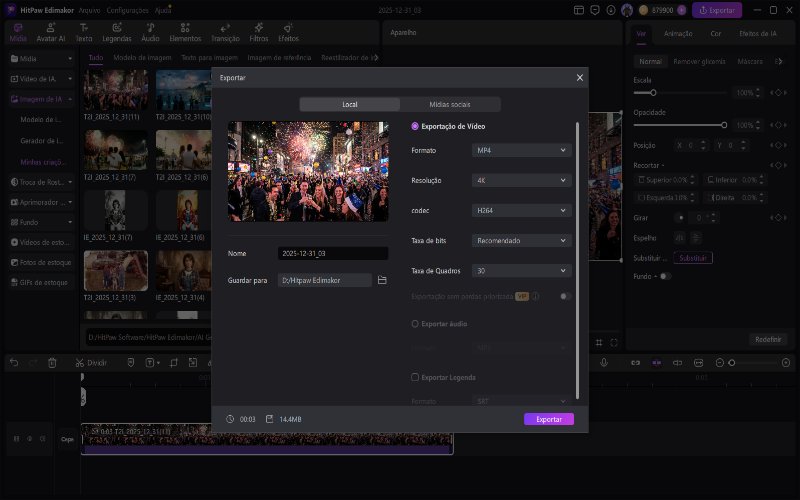Open the Avatar AI tool
Image resolution: width=800 pixels, height=500 pixels.
pyautogui.click(x=51, y=33)
